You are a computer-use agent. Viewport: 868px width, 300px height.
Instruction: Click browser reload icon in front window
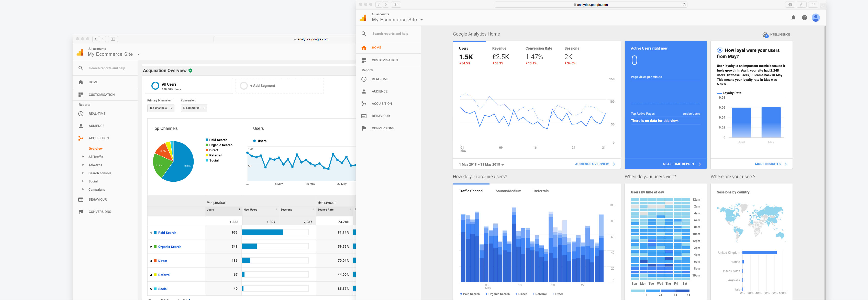[684, 5]
